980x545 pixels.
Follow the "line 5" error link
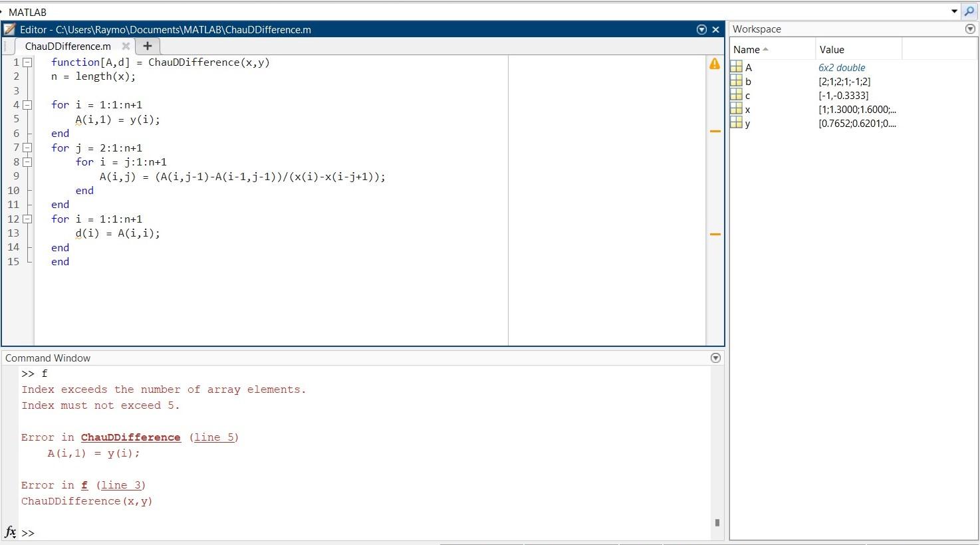214,437
